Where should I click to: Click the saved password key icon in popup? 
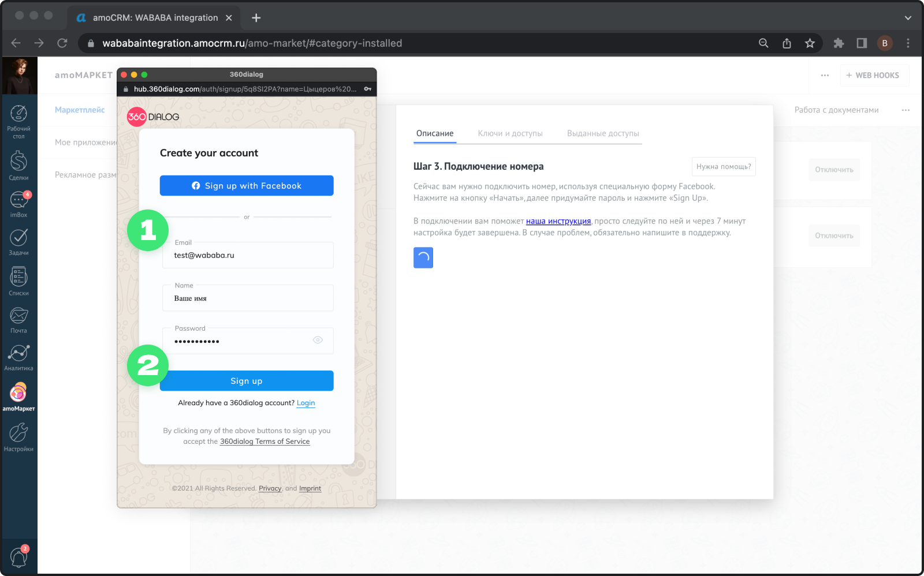coord(367,89)
